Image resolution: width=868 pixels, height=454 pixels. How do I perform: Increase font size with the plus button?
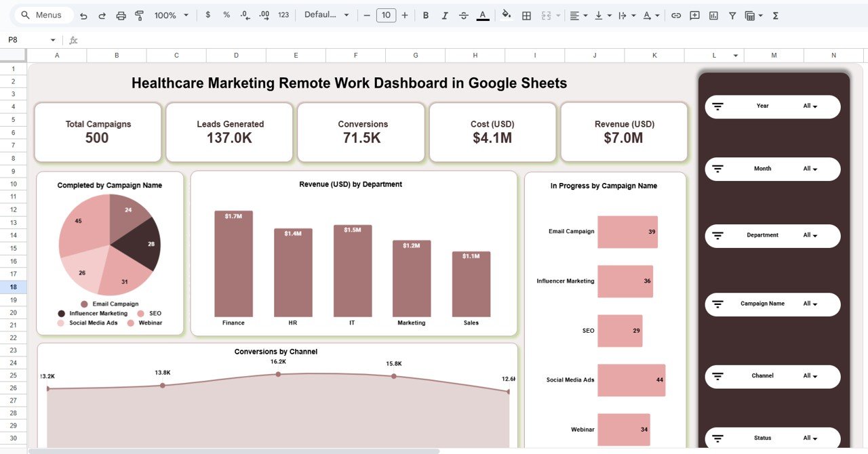pos(405,14)
